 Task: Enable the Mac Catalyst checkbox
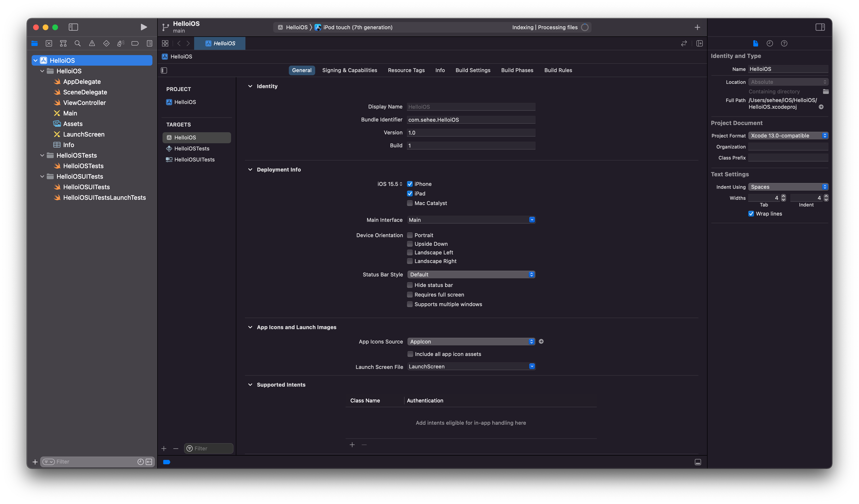[410, 203]
